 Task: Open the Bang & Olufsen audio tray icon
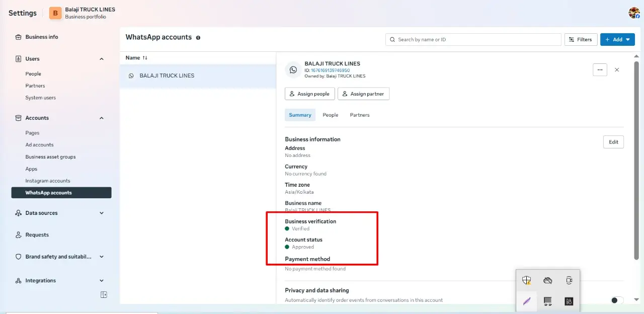click(569, 301)
